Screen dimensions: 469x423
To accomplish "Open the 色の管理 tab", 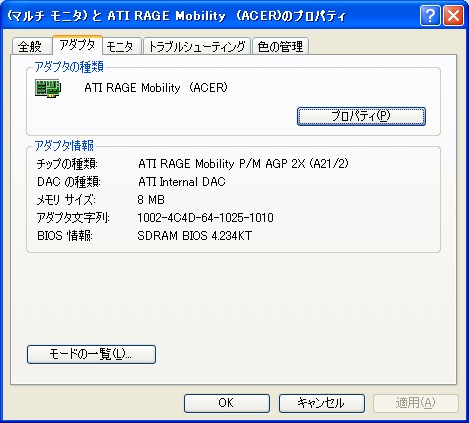I will pos(280,46).
